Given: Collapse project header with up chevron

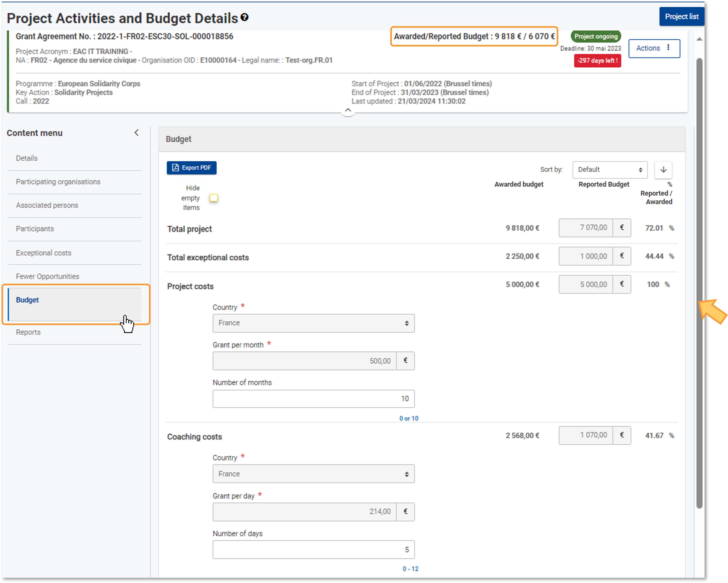Looking at the screenshot, I should [x=348, y=110].
